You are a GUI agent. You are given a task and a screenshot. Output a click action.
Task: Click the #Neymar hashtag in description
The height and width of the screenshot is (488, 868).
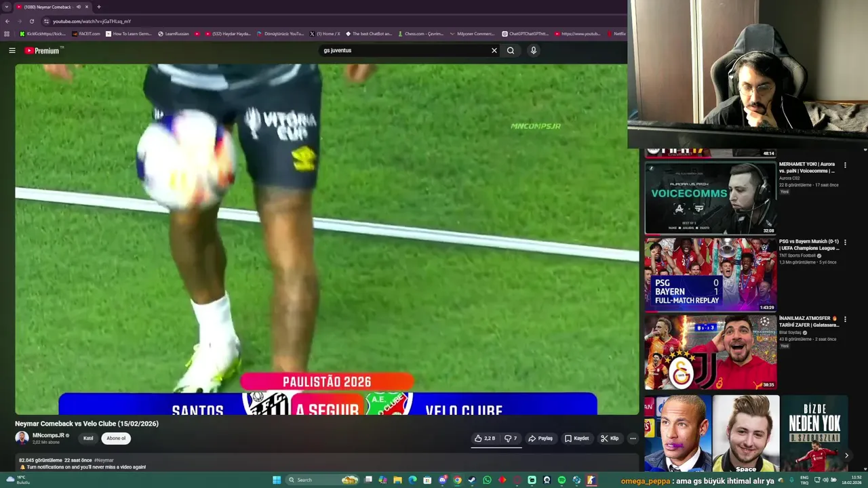click(x=104, y=460)
